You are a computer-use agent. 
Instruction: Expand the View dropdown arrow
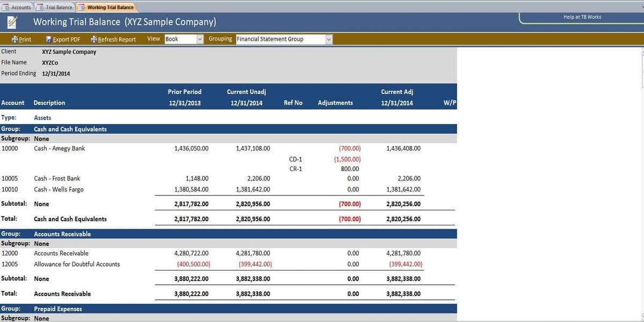[200, 39]
